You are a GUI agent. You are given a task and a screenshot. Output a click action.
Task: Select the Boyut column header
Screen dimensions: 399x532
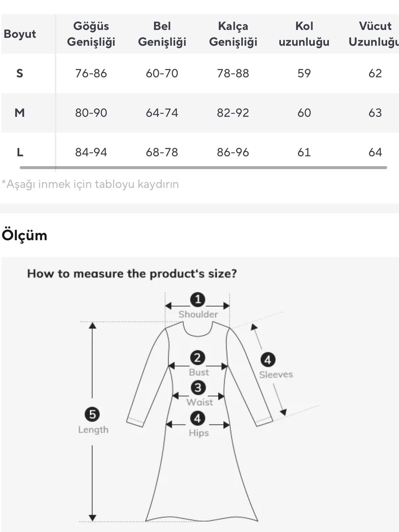[x=20, y=34]
